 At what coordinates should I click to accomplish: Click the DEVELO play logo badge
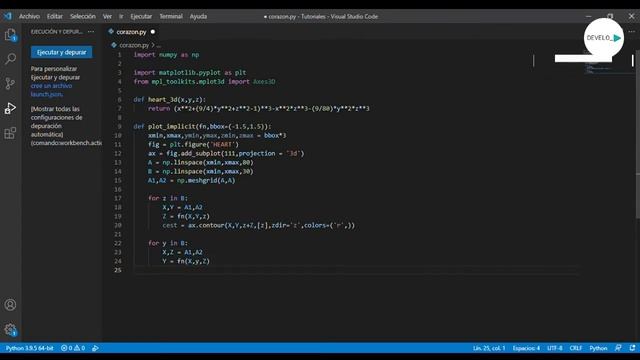[x=604, y=38]
